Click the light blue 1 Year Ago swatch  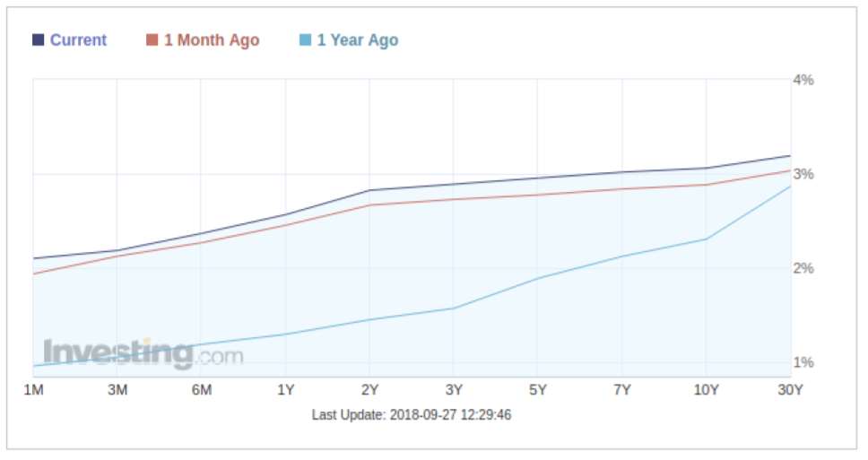tap(305, 40)
